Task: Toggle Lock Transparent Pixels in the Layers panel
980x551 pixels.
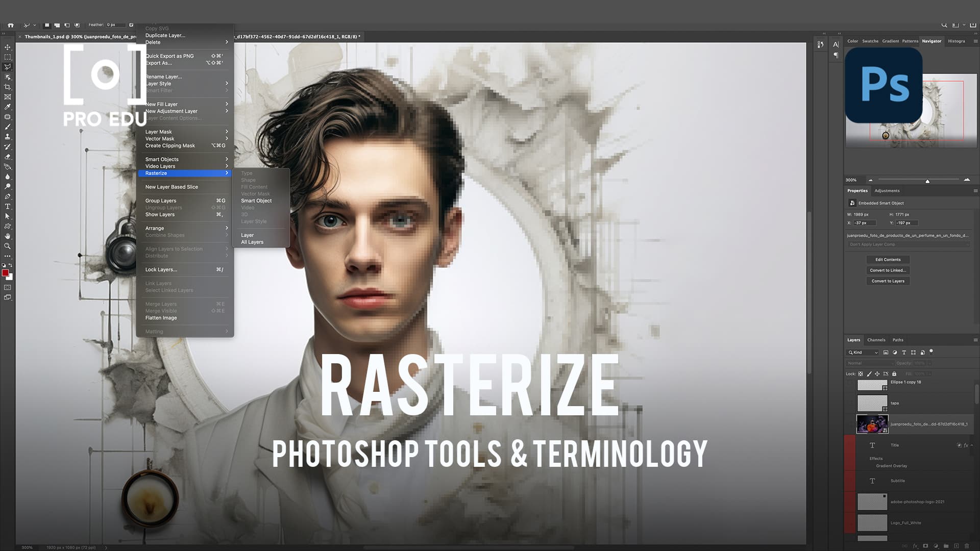Action: pos(861,374)
